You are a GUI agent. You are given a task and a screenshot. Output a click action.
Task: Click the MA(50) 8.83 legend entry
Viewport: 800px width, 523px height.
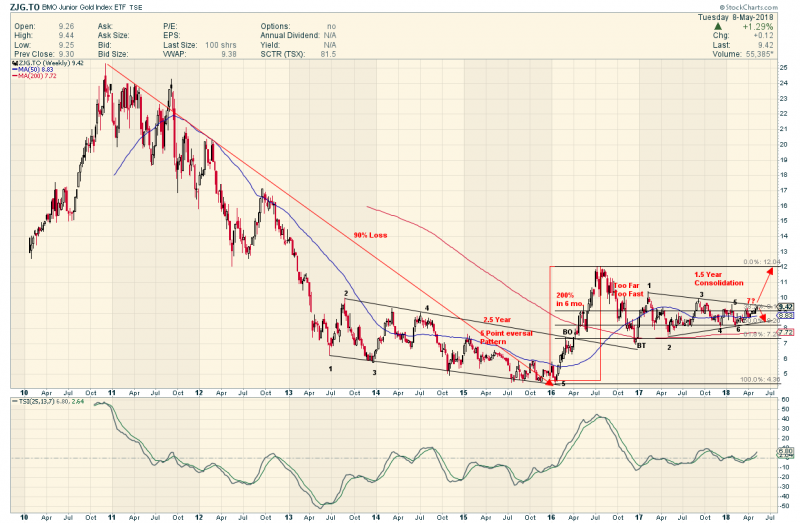32,69
